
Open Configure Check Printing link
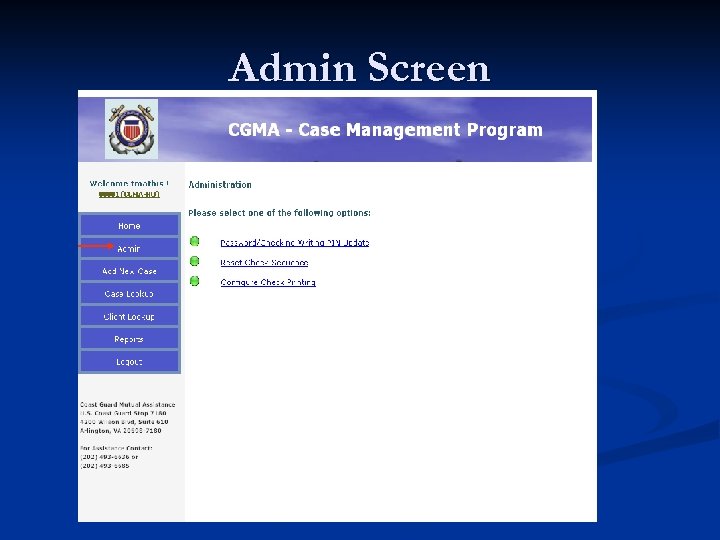pyautogui.click(x=268, y=282)
